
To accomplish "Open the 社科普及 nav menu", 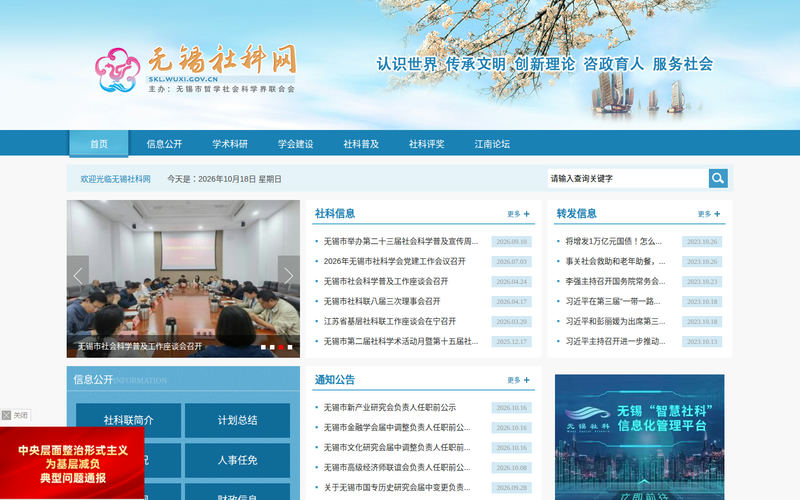I will [361, 144].
